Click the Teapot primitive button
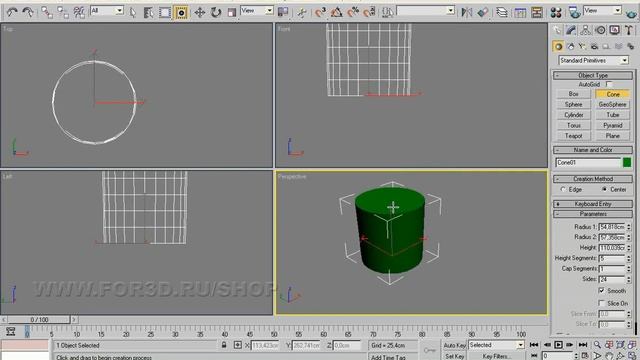 [x=573, y=136]
